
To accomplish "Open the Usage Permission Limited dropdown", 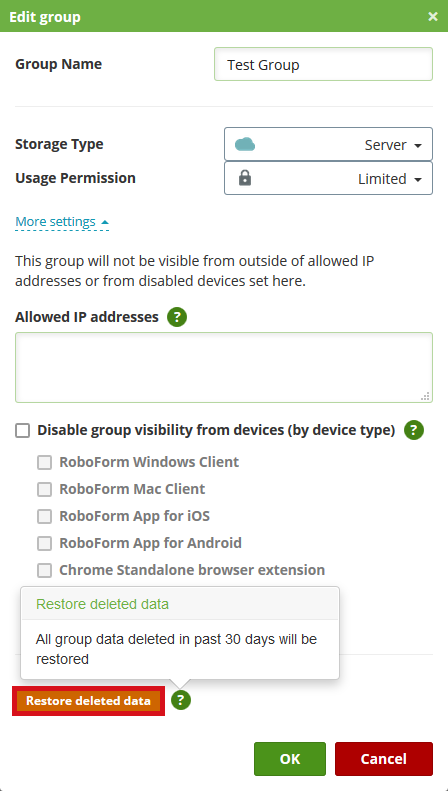I will coord(328,178).
